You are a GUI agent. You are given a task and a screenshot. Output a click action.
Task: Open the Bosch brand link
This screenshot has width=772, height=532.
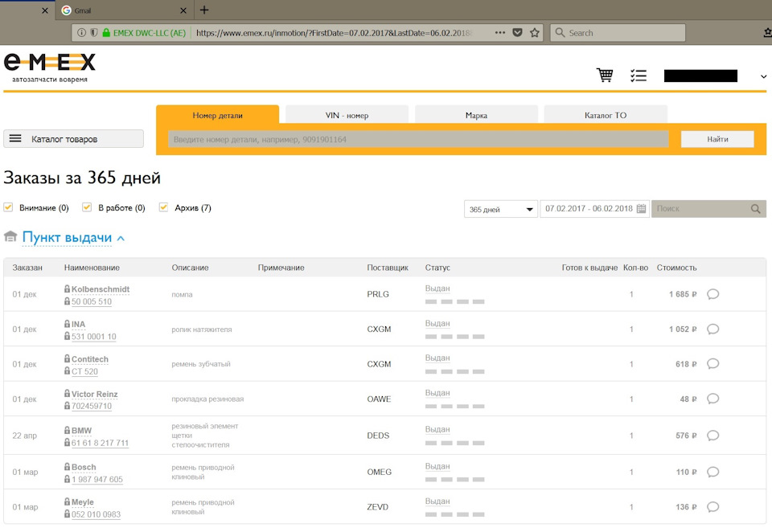pos(84,467)
